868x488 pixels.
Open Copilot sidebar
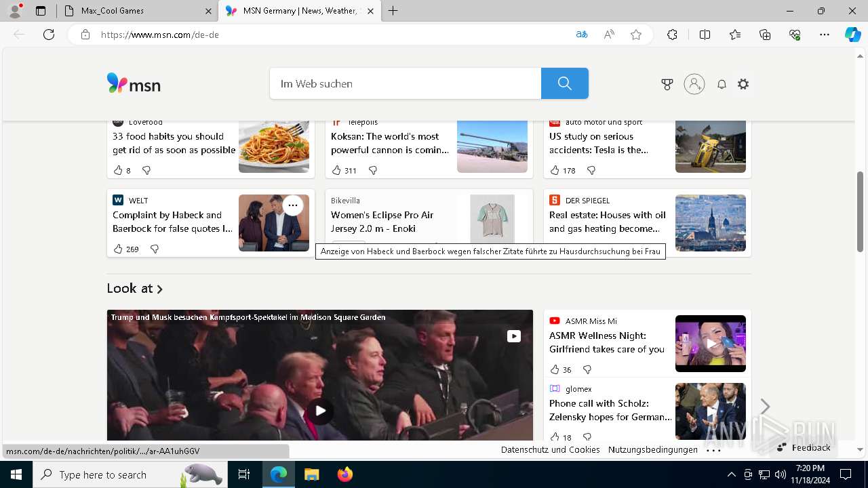click(852, 35)
